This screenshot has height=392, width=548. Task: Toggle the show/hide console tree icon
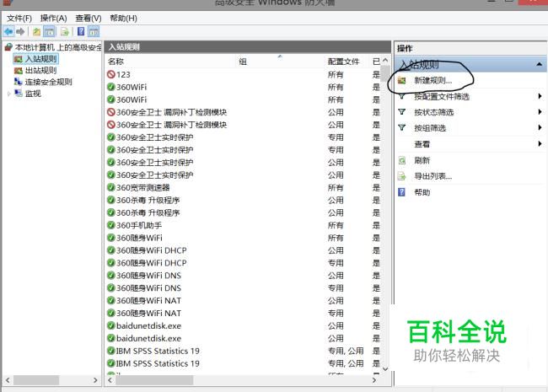coord(49,32)
